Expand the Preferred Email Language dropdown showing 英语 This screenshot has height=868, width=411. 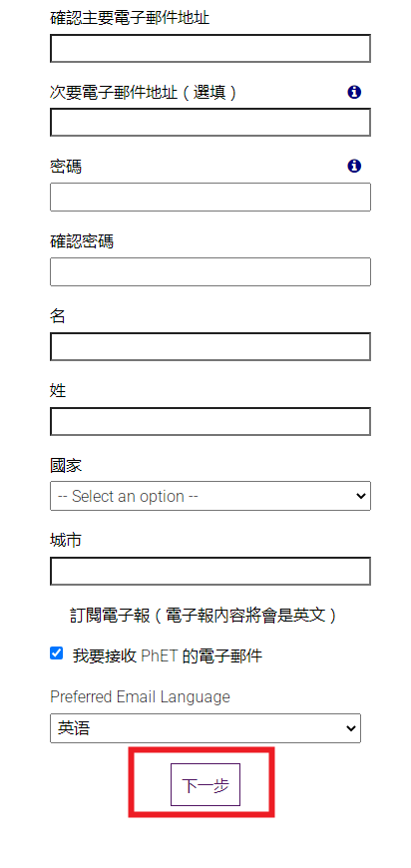click(x=205, y=728)
